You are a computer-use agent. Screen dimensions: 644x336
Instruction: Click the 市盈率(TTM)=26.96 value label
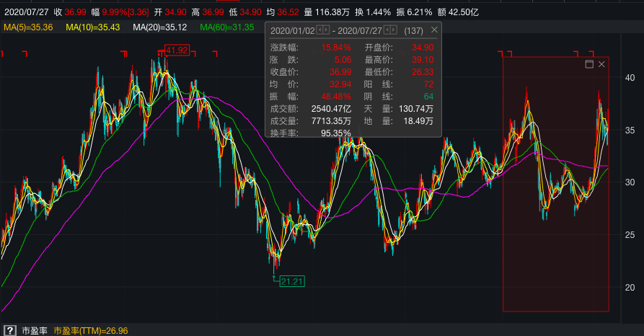click(x=91, y=330)
